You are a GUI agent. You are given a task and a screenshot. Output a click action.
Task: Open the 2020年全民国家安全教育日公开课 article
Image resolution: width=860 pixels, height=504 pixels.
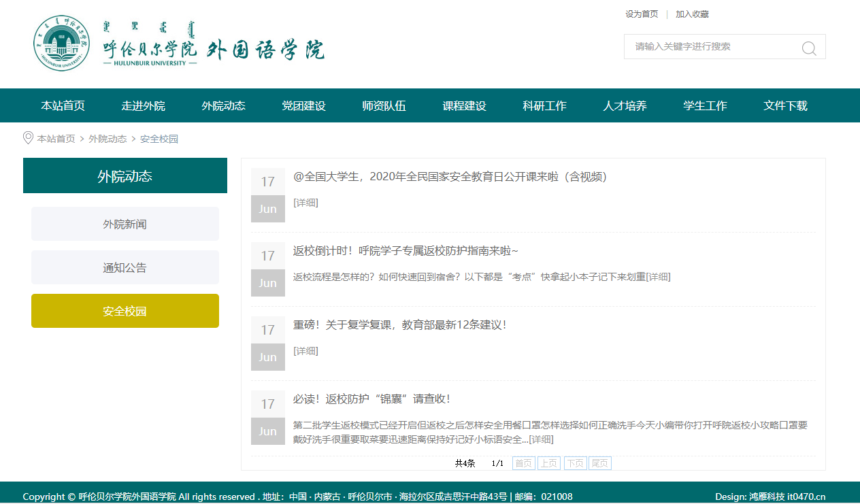pyautogui.click(x=450, y=177)
